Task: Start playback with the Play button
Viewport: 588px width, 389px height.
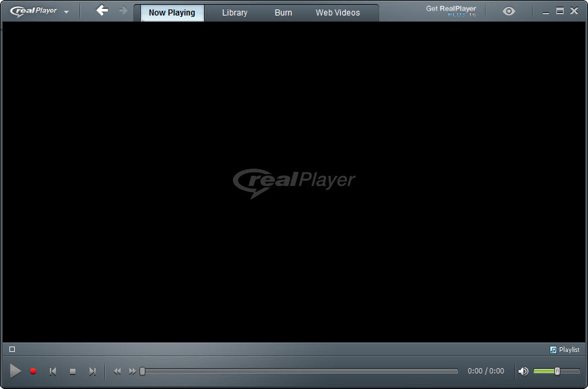Action: pos(15,371)
